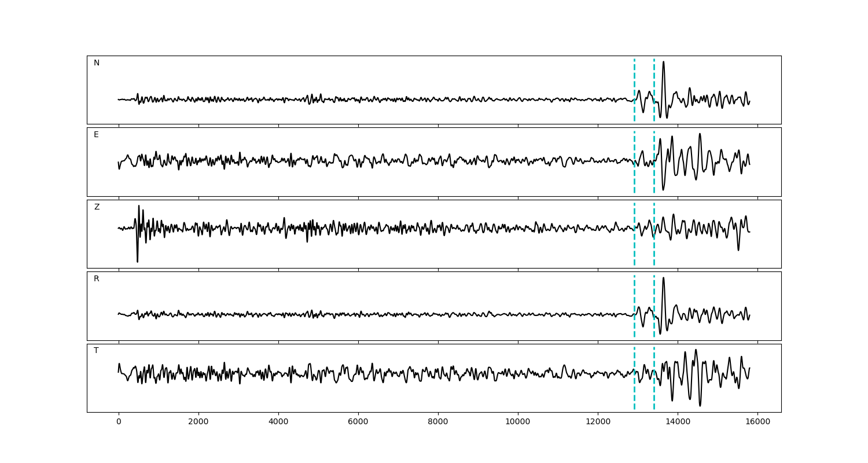Select the 16000 x-axis tick label
Viewport: 868px width, 463px height.
click(757, 422)
